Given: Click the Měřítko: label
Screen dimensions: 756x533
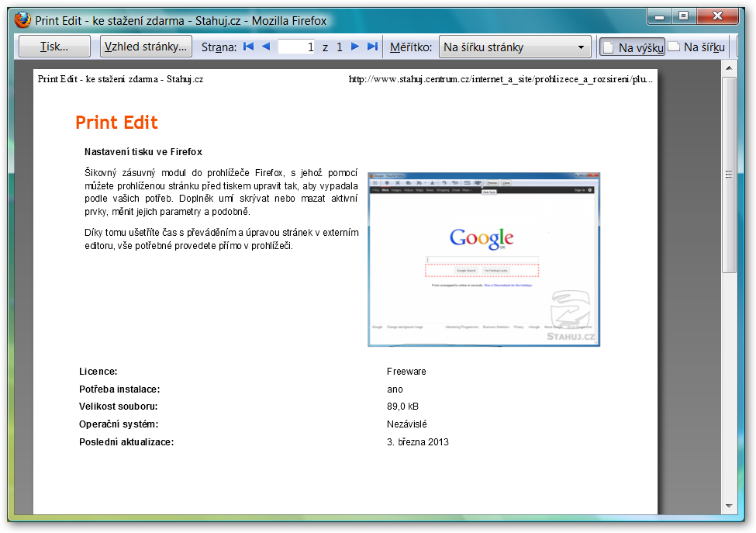Looking at the screenshot, I should pos(411,47).
